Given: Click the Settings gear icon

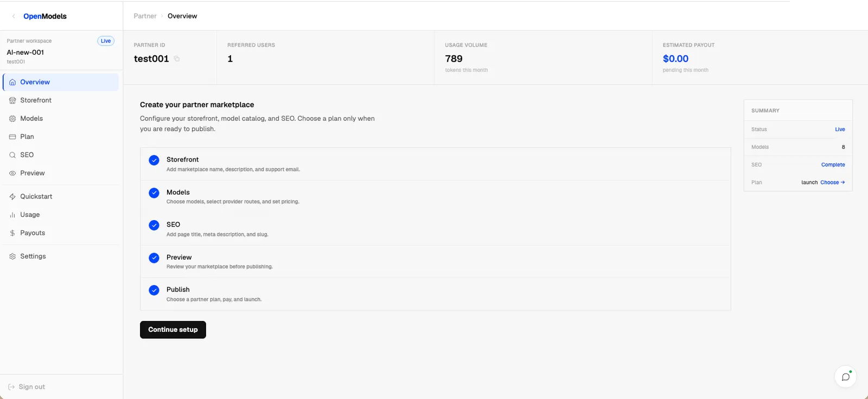Looking at the screenshot, I should click(12, 256).
